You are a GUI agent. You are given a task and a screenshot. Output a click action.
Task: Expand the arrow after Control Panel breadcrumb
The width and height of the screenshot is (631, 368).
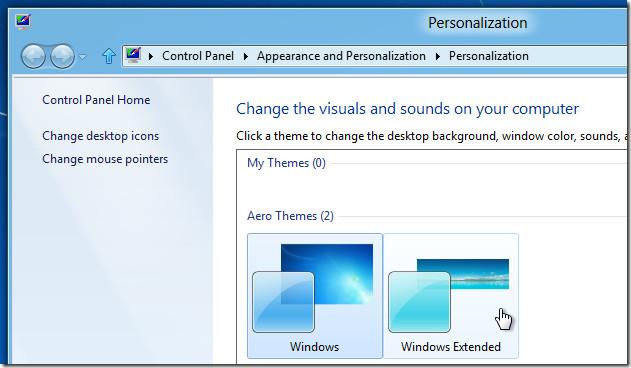(245, 56)
